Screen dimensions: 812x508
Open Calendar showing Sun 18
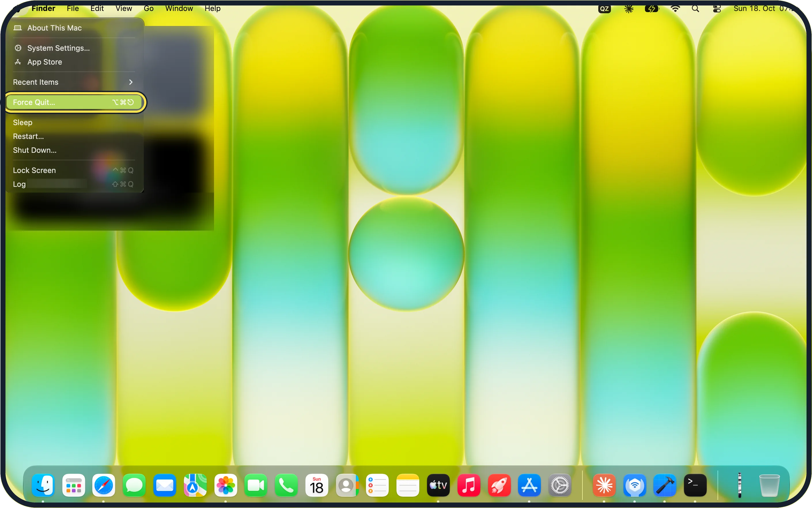pyautogui.click(x=317, y=485)
